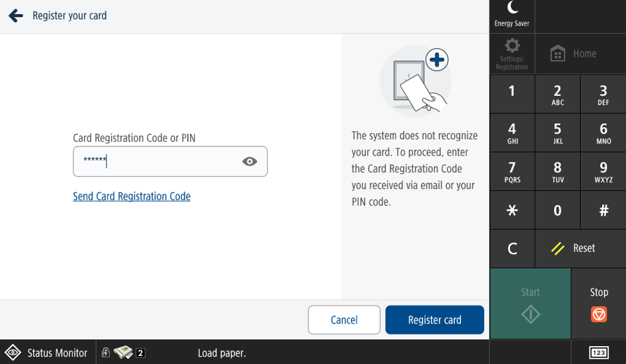Click the Register card button
626x364 pixels.
click(x=435, y=319)
